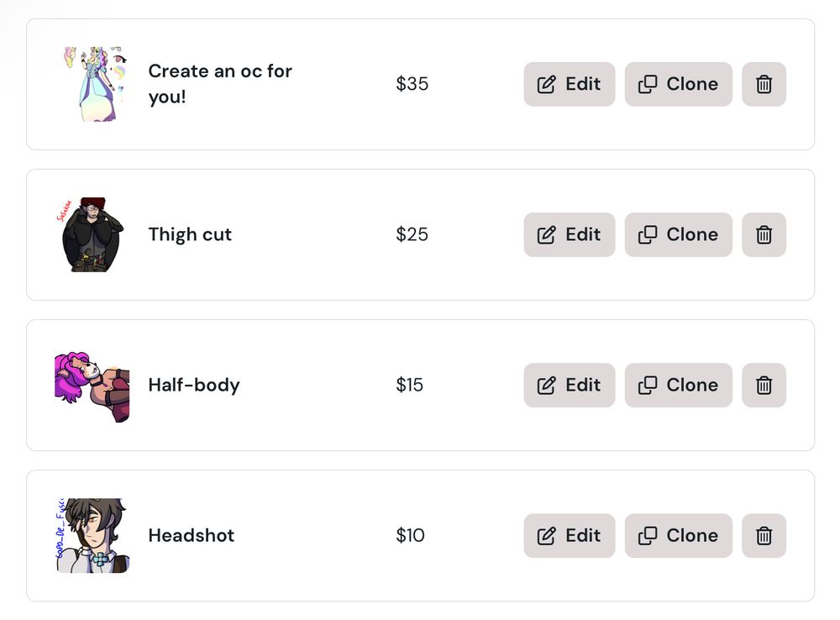Click the $10 price next to Headshot
The width and height of the screenshot is (840, 620).
pyautogui.click(x=410, y=535)
